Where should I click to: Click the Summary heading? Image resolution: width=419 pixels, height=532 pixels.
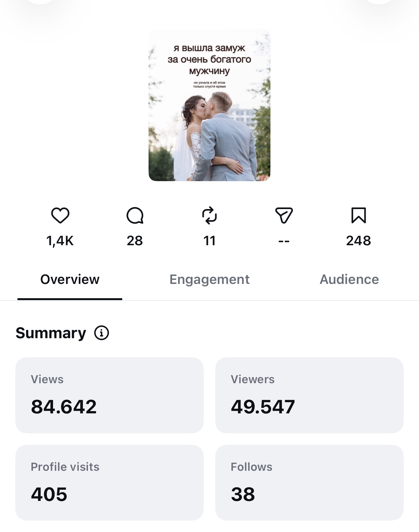tap(51, 333)
